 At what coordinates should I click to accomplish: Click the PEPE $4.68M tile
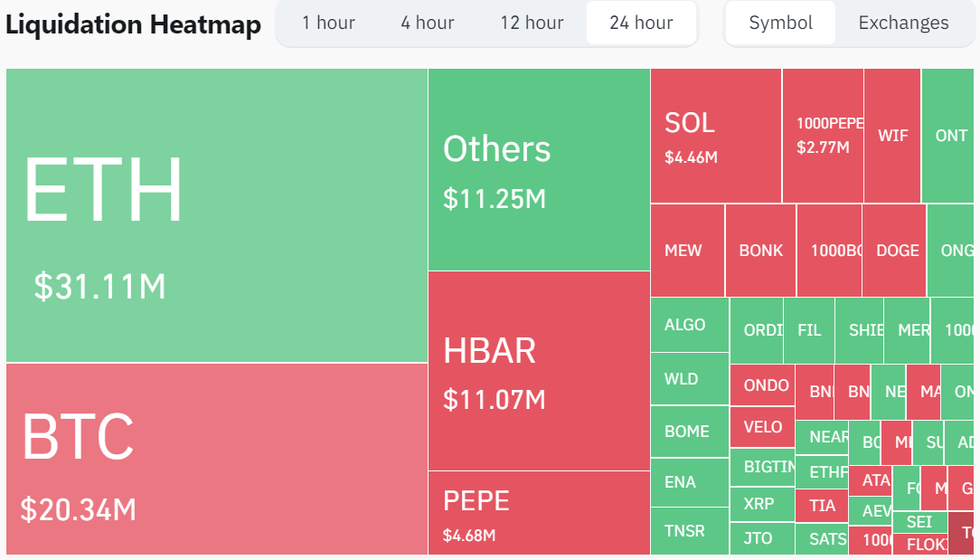coord(539,512)
